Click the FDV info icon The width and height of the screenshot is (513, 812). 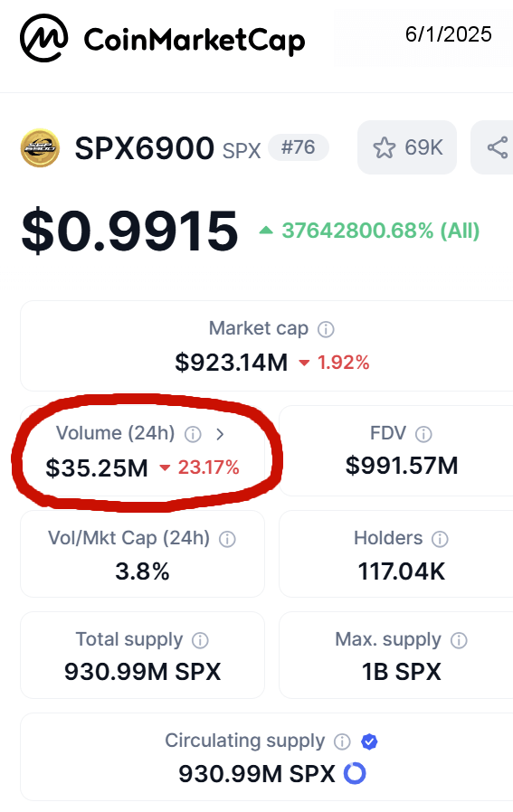[x=423, y=434]
